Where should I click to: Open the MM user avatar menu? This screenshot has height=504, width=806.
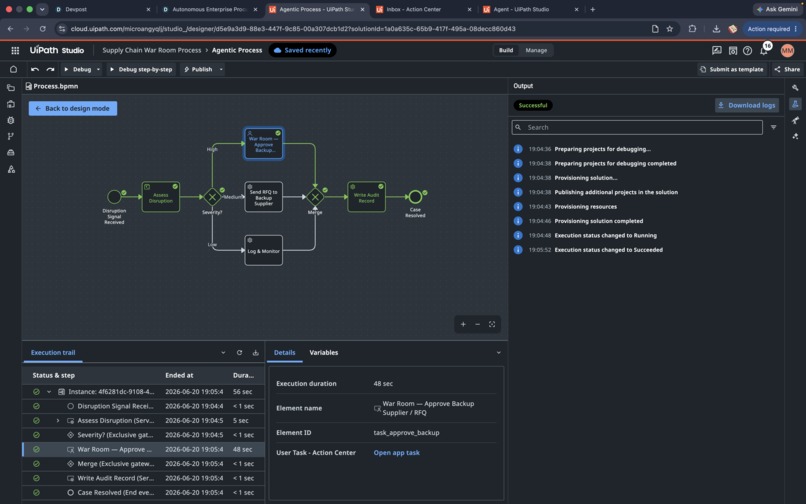(x=787, y=50)
